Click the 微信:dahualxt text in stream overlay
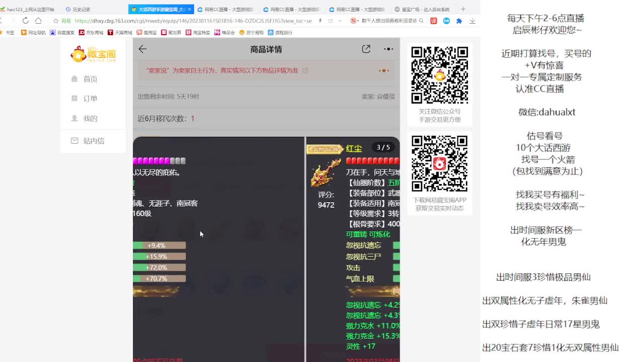This screenshot has height=362, width=644. [x=547, y=112]
